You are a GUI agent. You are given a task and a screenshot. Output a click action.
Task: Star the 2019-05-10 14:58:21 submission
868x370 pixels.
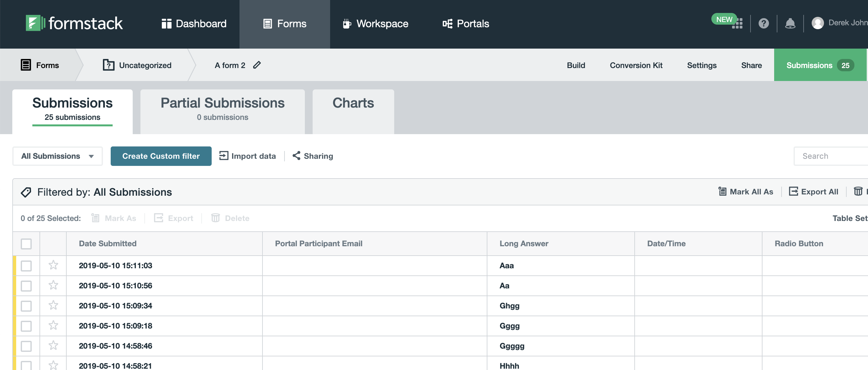[x=53, y=365]
